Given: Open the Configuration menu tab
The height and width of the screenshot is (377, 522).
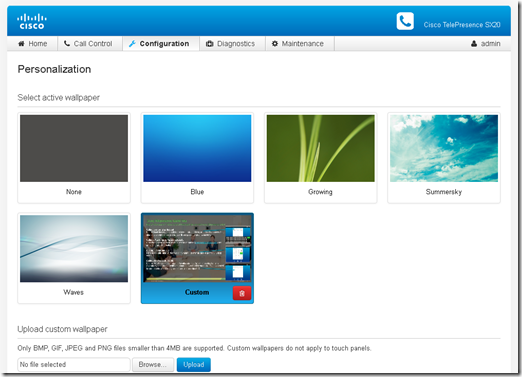Looking at the screenshot, I should (161, 44).
